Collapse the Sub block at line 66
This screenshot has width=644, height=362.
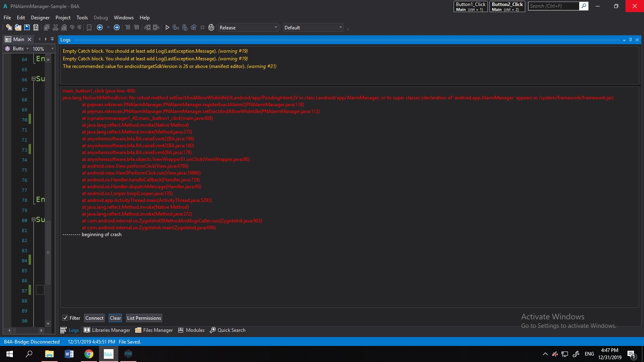click(x=33, y=79)
